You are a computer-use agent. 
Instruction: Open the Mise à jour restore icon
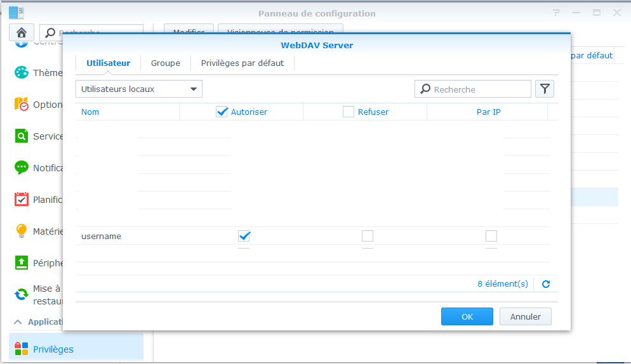(x=22, y=294)
